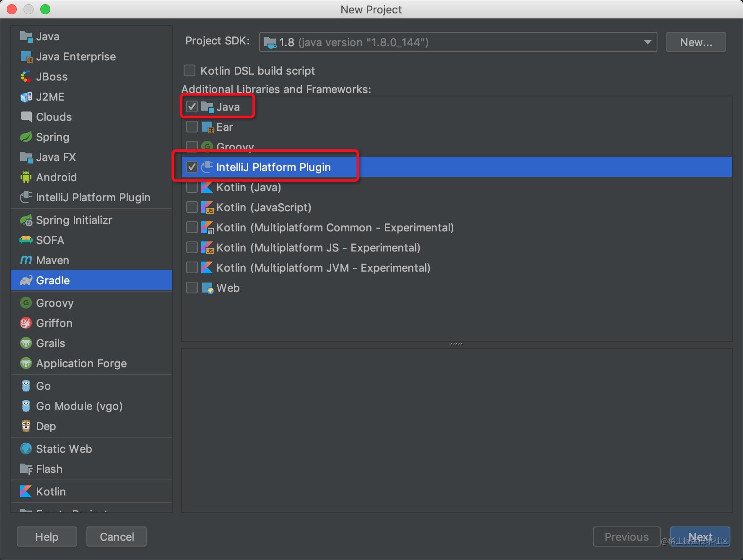Image resolution: width=743 pixels, height=560 pixels.
Task: Click the Spring Initializr icon
Action: (x=26, y=220)
